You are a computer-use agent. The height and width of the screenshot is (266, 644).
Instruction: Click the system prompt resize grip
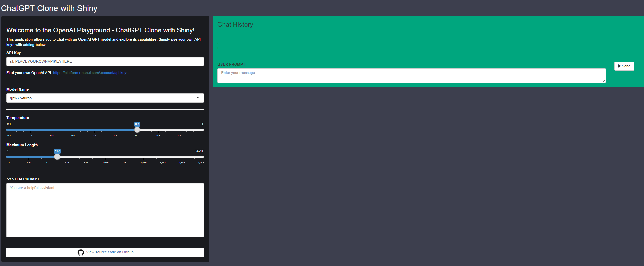(x=202, y=235)
